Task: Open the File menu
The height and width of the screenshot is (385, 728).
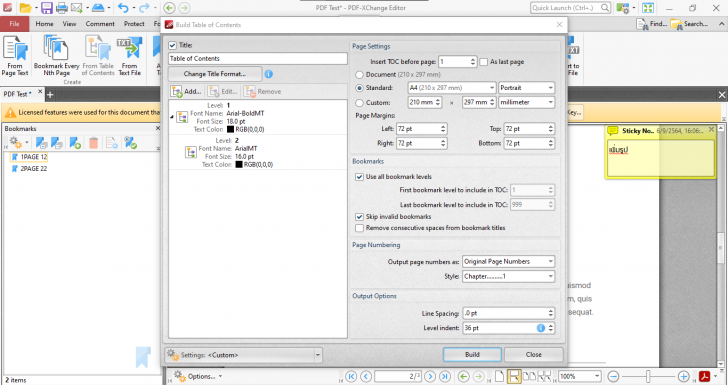Action: (x=14, y=24)
